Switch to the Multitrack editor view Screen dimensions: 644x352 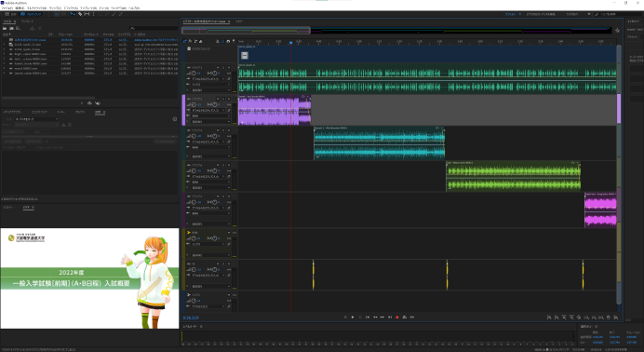(x=32, y=14)
